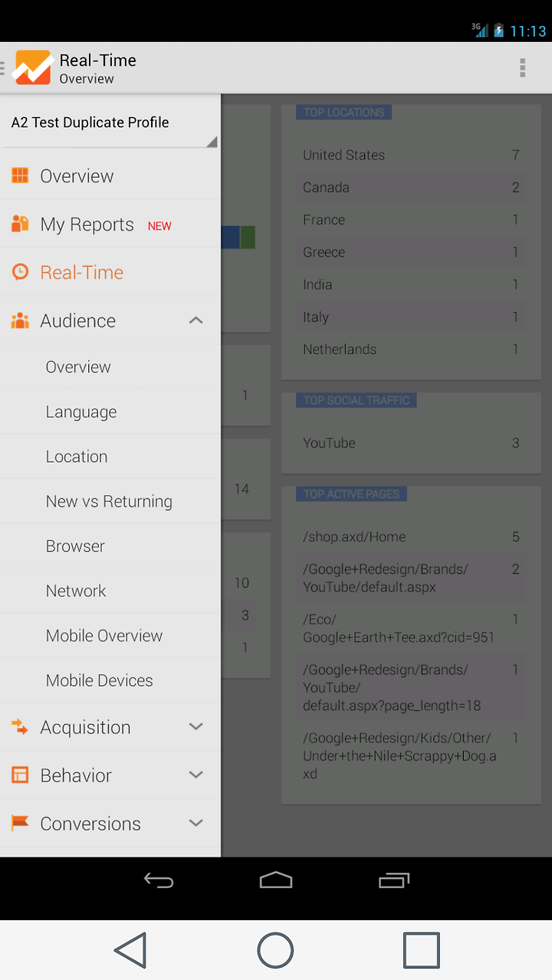Viewport: 552px width, 980px height.
Task: Expand the Acquisition section chevron
Action: point(196,726)
